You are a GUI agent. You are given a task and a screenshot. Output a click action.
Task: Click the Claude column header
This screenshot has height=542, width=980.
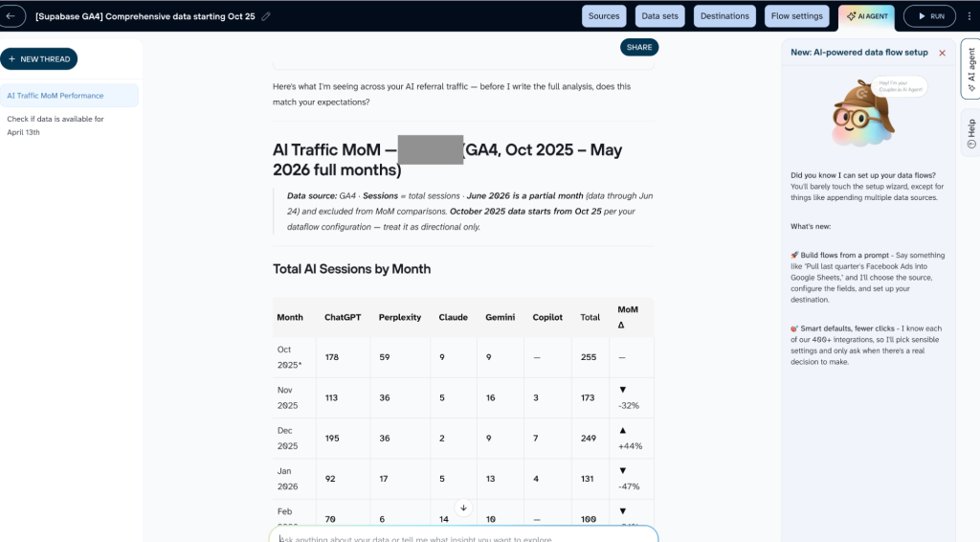453,317
